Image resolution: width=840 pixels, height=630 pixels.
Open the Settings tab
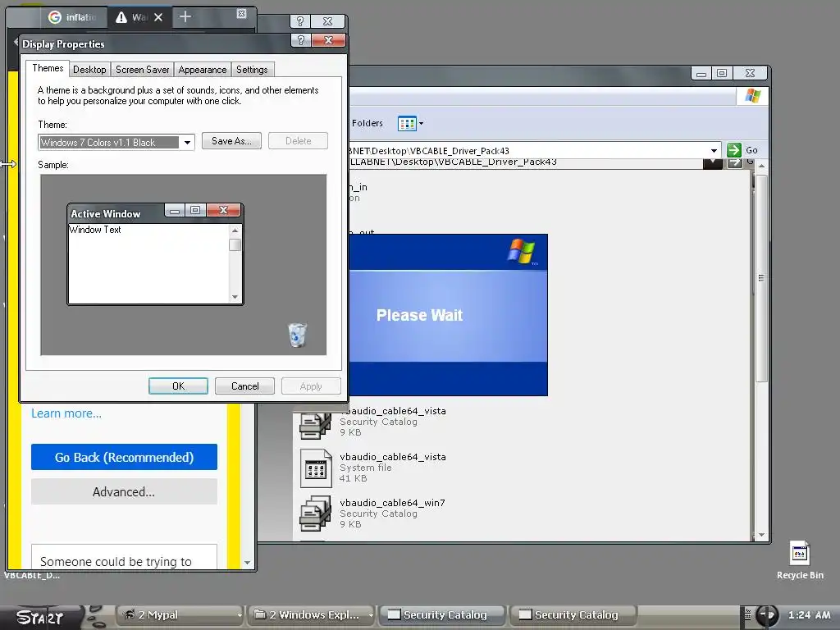[252, 70]
